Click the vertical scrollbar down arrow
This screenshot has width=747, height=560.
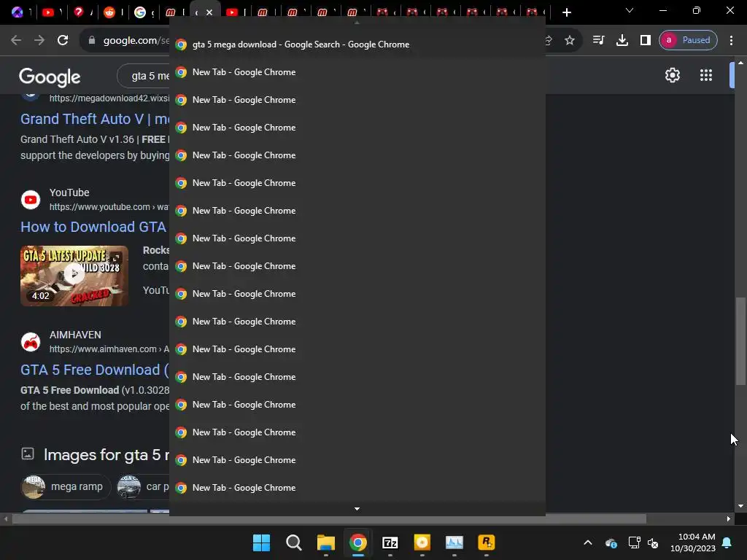tap(740, 506)
